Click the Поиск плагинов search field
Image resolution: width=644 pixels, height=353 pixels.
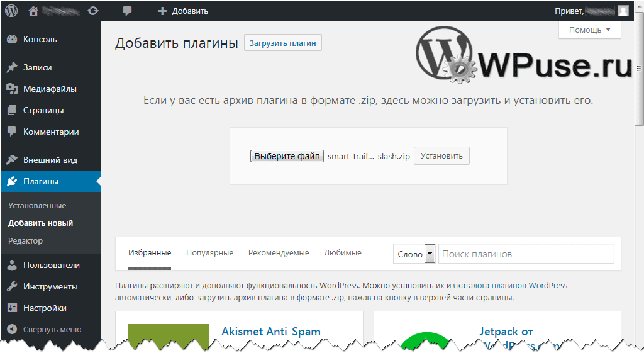[526, 254]
